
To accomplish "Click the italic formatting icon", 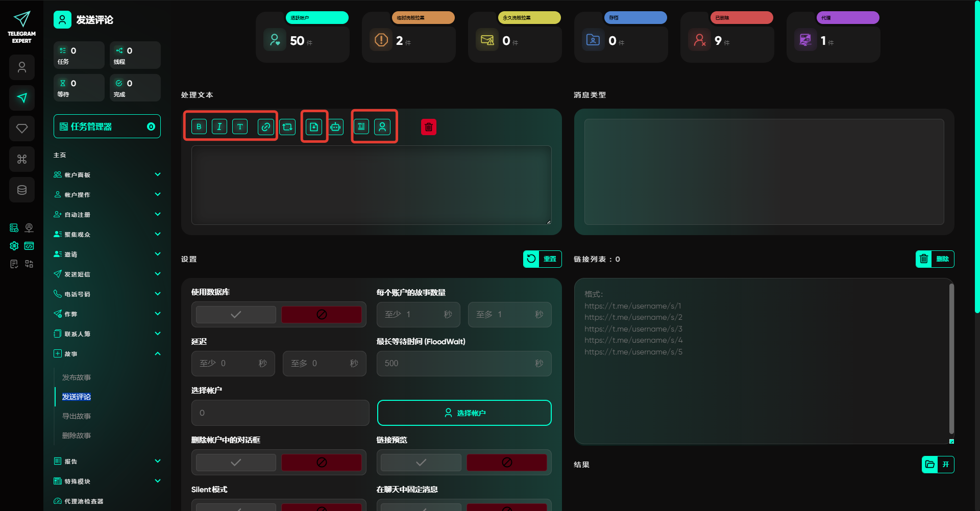I will pos(219,127).
